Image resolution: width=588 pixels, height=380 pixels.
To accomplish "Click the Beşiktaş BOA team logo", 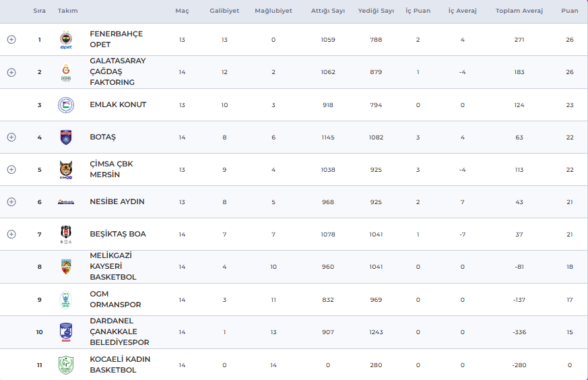I will pos(65,234).
